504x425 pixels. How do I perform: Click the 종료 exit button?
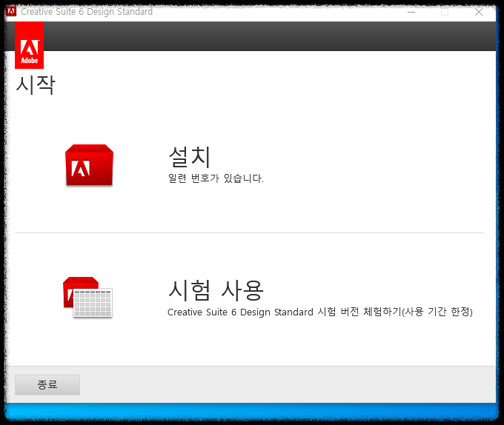tap(47, 384)
